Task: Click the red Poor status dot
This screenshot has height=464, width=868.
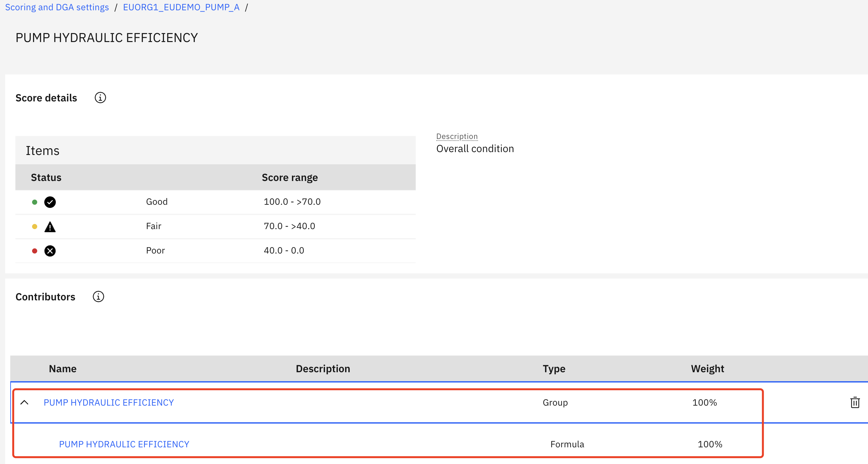Action: (x=34, y=251)
